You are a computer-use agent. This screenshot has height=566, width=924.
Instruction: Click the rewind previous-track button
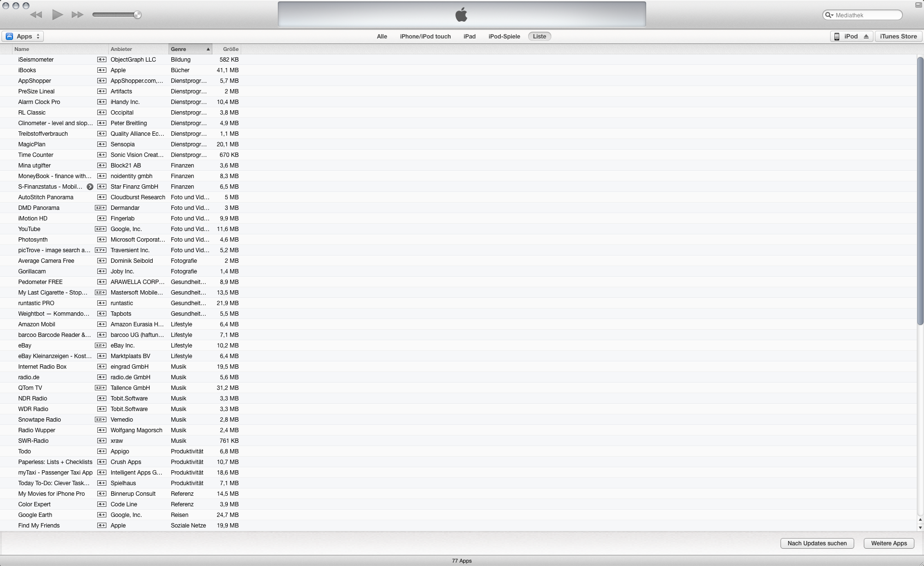tap(36, 15)
